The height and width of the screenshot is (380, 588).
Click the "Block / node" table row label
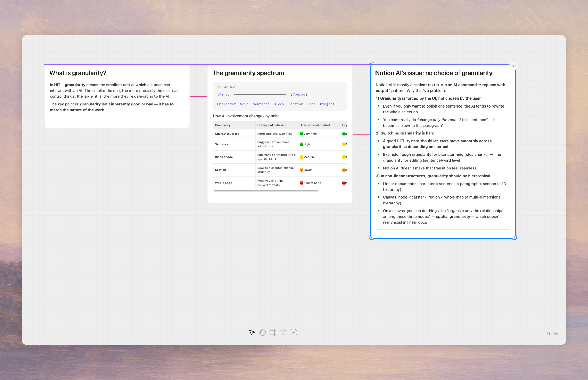[224, 157]
